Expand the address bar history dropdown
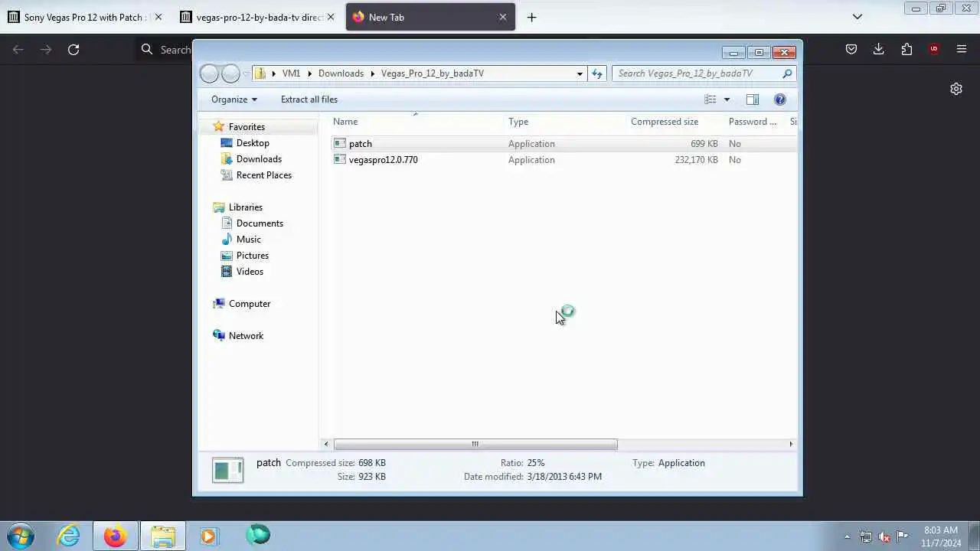Viewport: 980px width, 551px height. coord(580,73)
